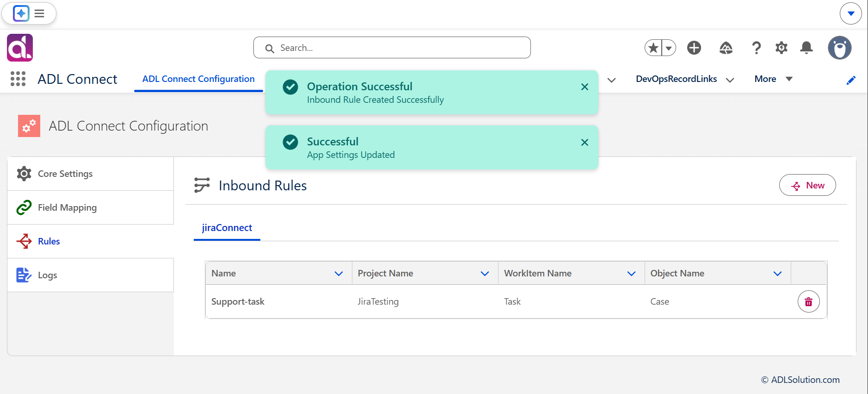Viewport: 868px width, 394px height.
Task: Open the user profile avatar
Action: tap(839, 48)
